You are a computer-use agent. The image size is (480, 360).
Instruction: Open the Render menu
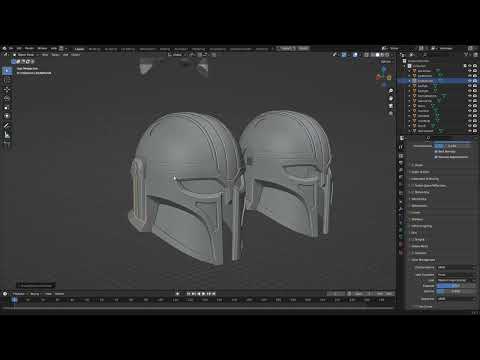[x=30, y=48]
